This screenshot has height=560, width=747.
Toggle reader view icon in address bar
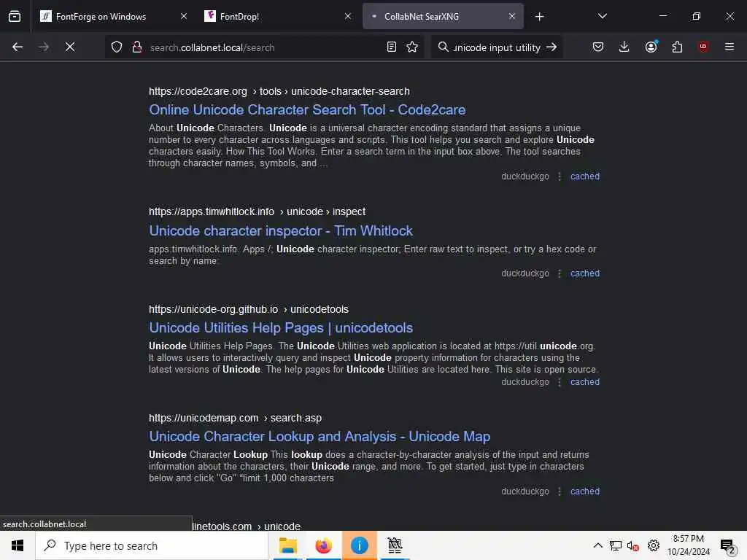point(392,47)
